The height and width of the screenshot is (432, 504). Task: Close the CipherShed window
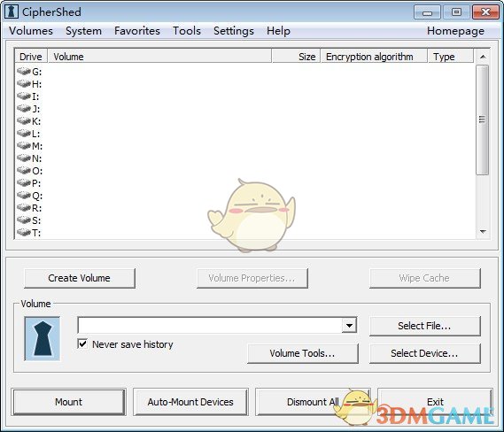click(485, 12)
